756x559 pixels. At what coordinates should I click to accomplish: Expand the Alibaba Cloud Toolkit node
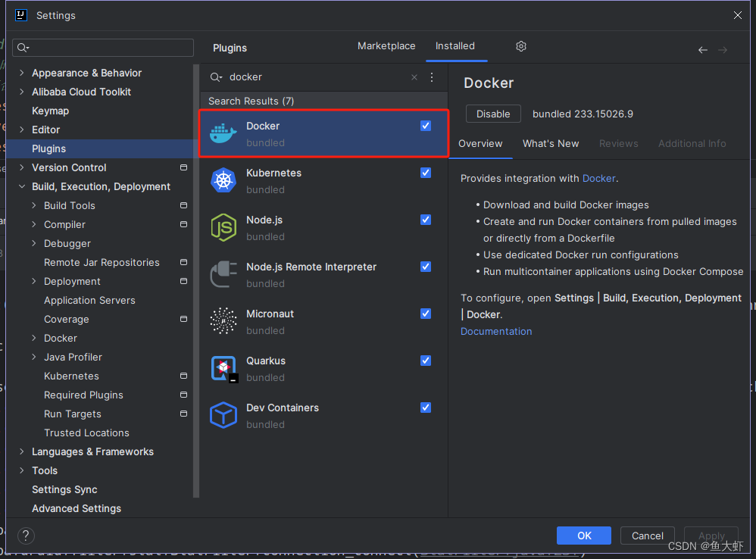point(22,92)
